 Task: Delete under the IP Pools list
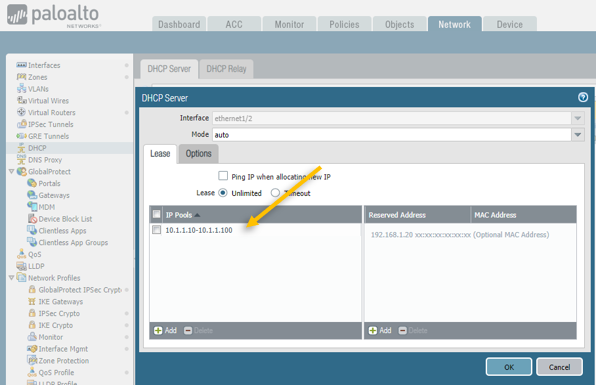point(198,330)
